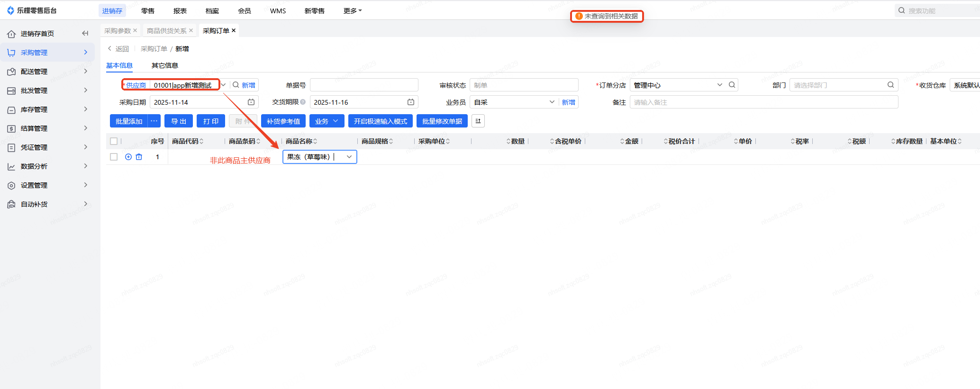980x389 pixels.
Task: Click the 开启极速输入模式 button
Action: [x=381, y=121]
